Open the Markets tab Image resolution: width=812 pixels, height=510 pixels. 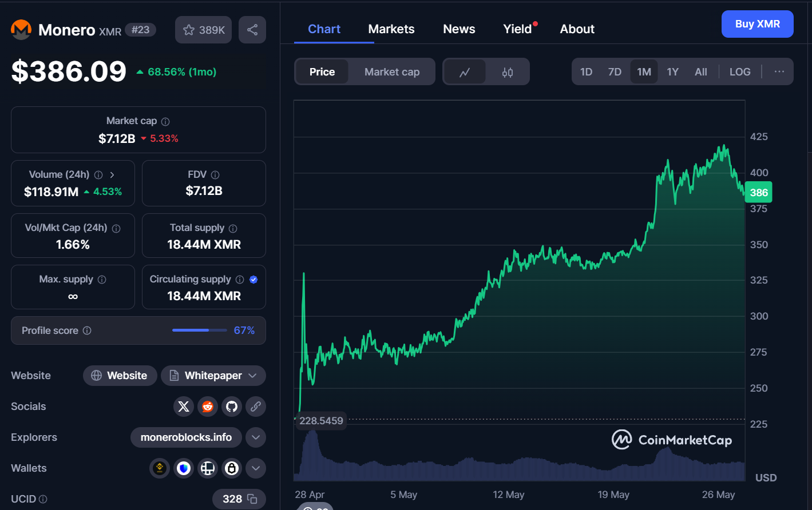[x=391, y=29]
